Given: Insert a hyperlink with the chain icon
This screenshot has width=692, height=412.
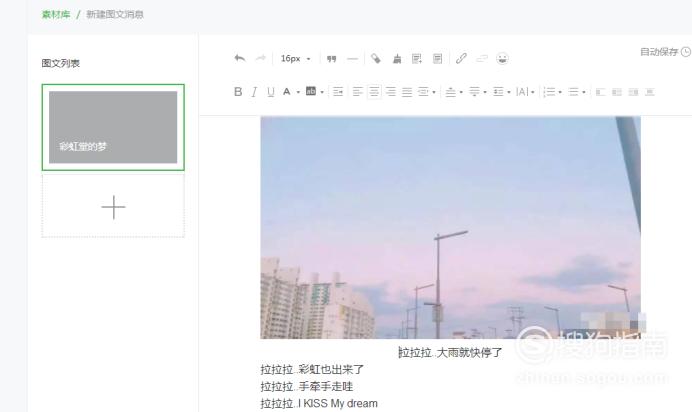Looking at the screenshot, I should (x=461, y=58).
